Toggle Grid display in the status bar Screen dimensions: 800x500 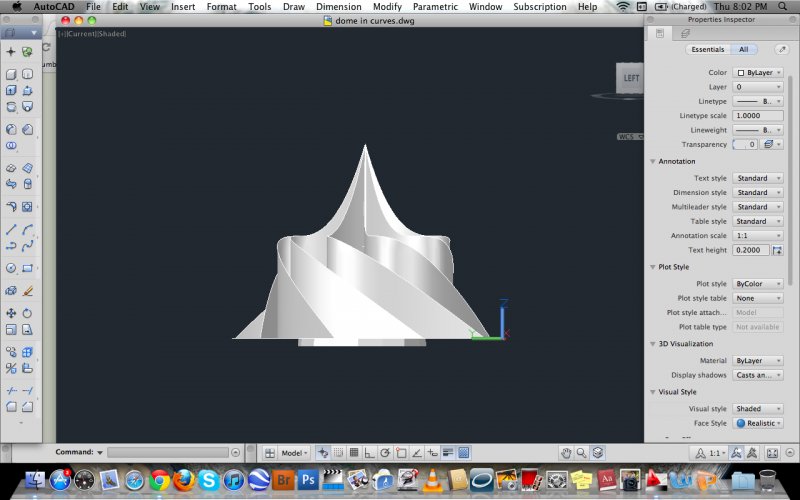pyautogui.click(x=354, y=453)
